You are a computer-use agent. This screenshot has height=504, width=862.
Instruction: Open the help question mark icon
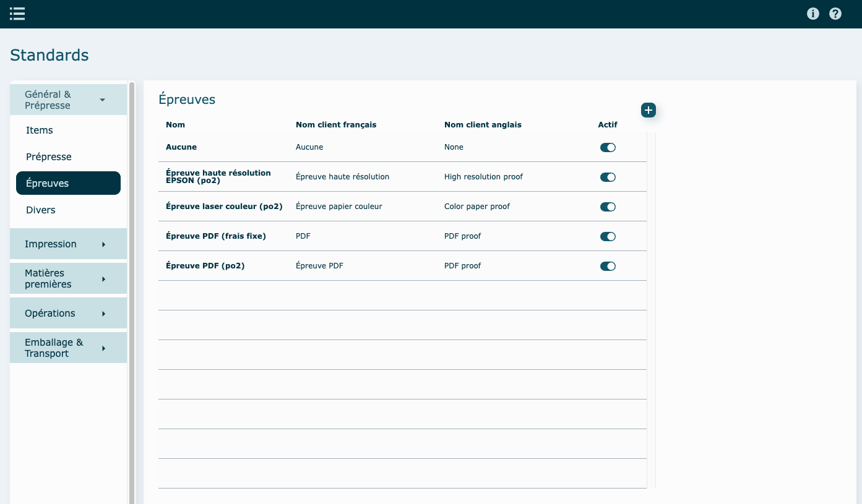[x=835, y=14]
